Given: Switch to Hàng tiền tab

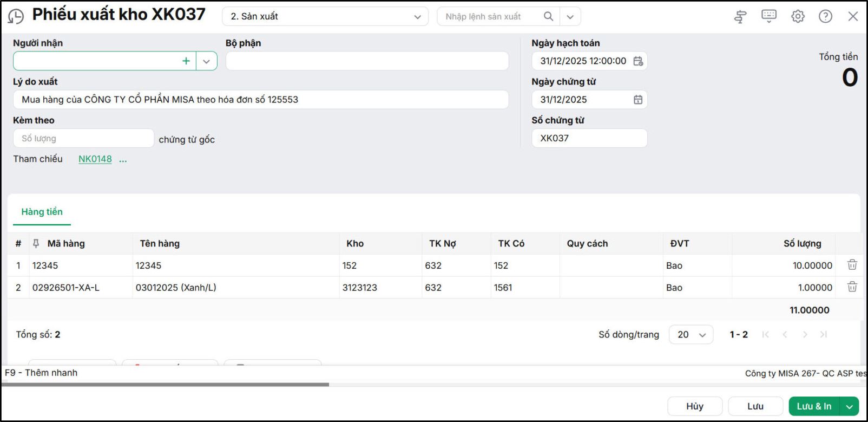Looking at the screenshot, I should pos(42,212).
